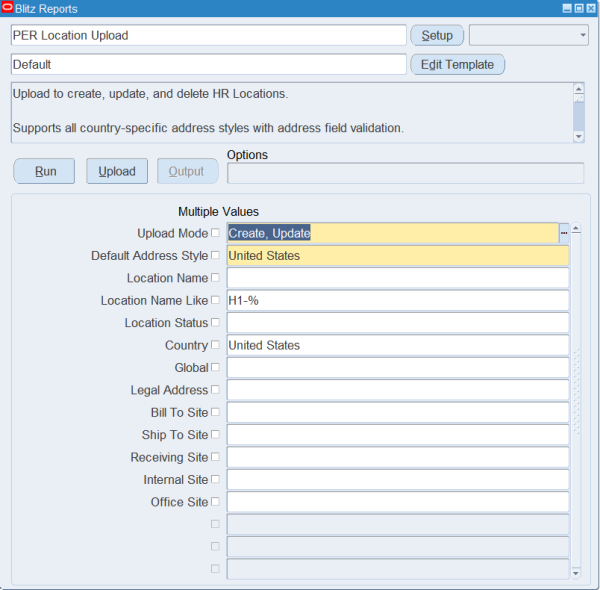Image resolution: width=600 pixels, height=590 pixels.
Task: Minimize the Blitz Reports window
Action: 567,8
